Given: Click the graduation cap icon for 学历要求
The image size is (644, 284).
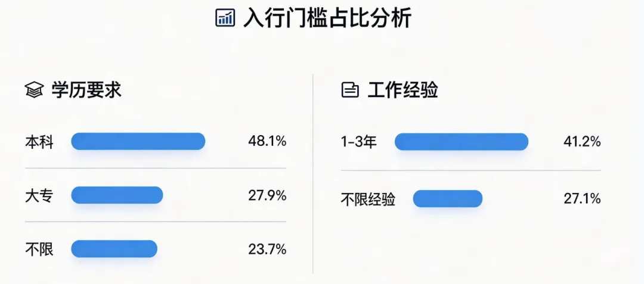Looking at the screenshot, I should [34, 90].
